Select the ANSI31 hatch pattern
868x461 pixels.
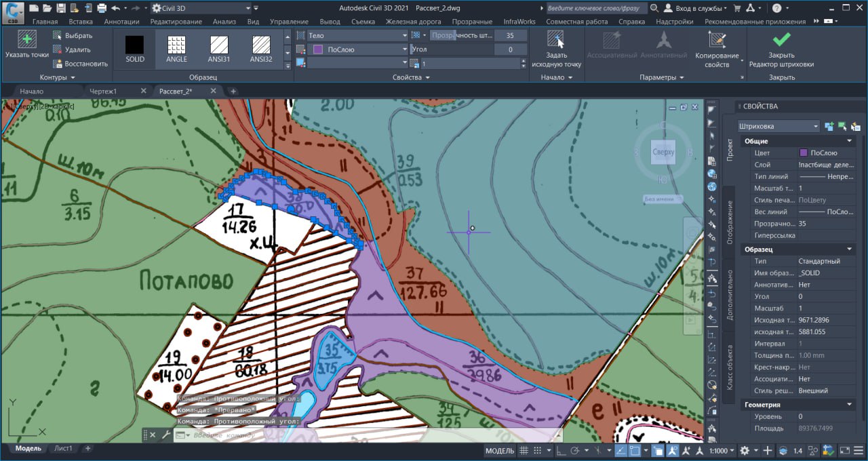coord(219,47)
